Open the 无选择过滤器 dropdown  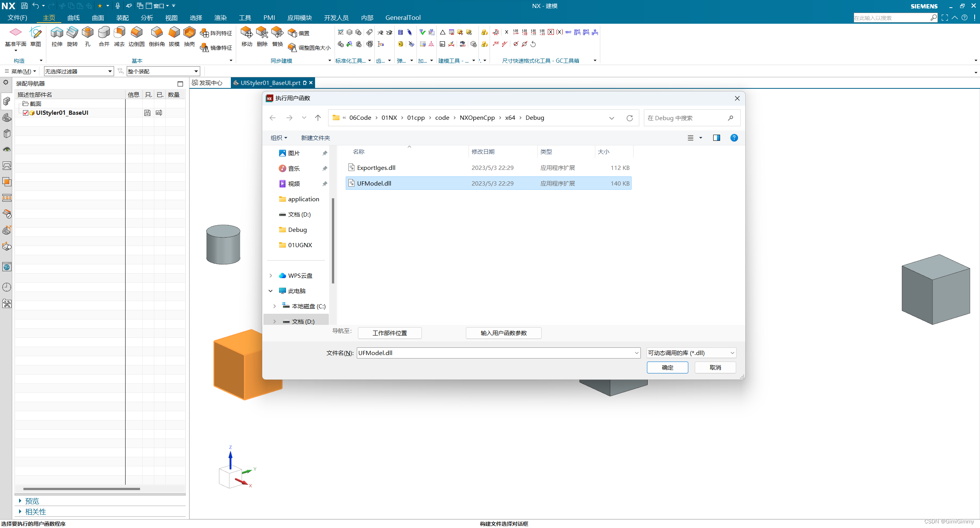pyautogui.click(x=79, y=71)
